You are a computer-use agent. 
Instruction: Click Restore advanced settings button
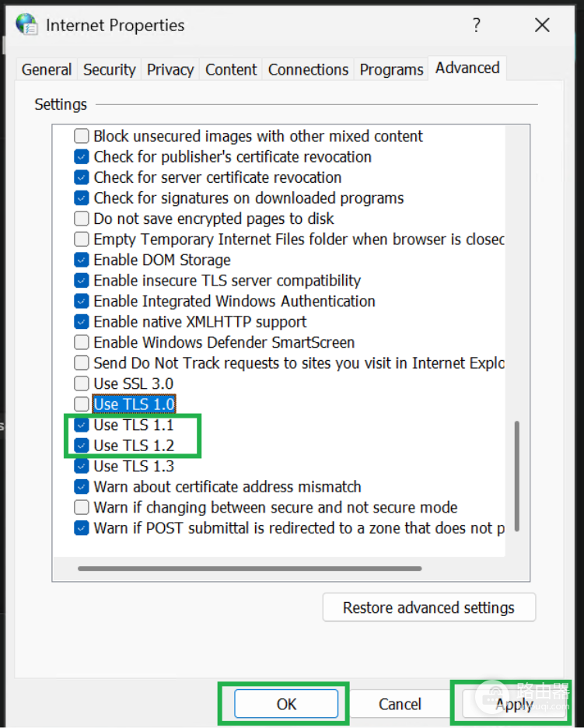(x=429, y=607)
